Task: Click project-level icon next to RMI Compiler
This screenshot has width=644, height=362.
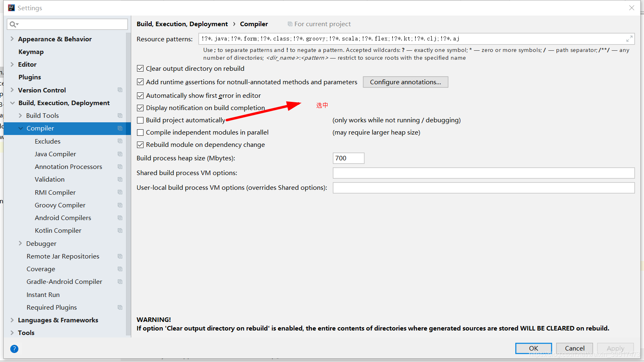Action: 120,192
